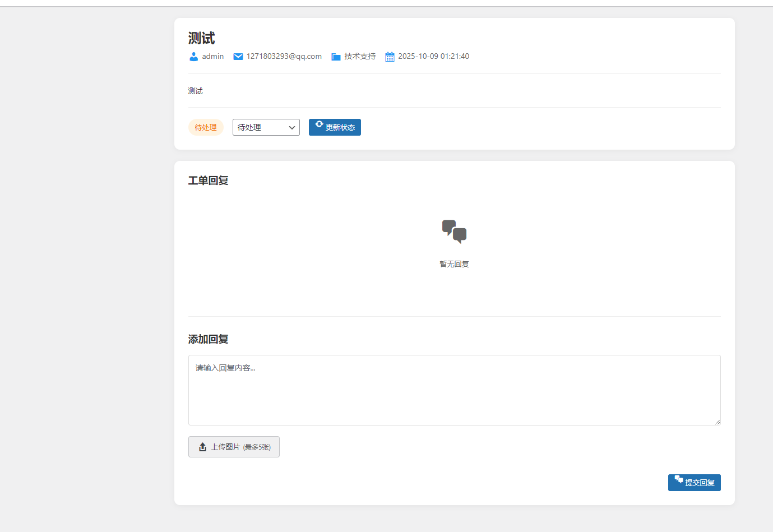Click the 技术支持 category label
This screenshot has width=773, height=532.
[360, 57]
